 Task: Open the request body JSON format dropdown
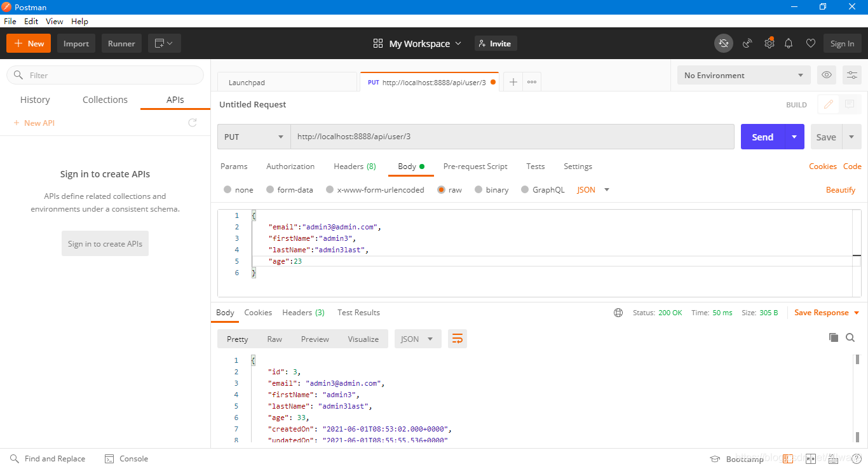(593, 189)
